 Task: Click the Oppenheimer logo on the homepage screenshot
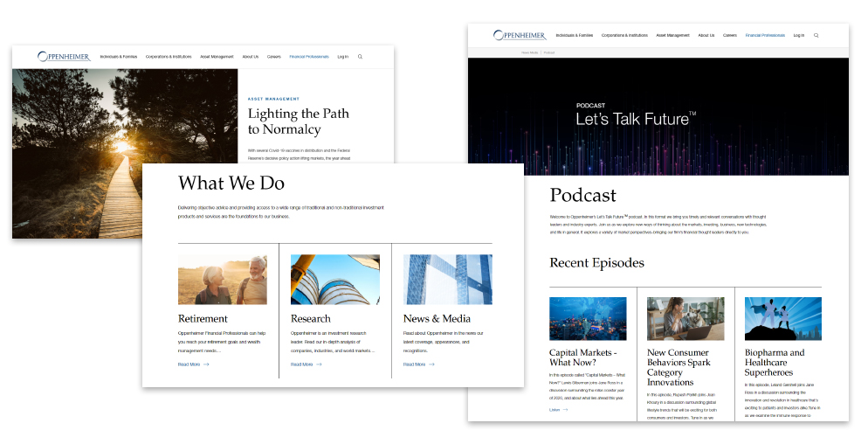(64, 57)
